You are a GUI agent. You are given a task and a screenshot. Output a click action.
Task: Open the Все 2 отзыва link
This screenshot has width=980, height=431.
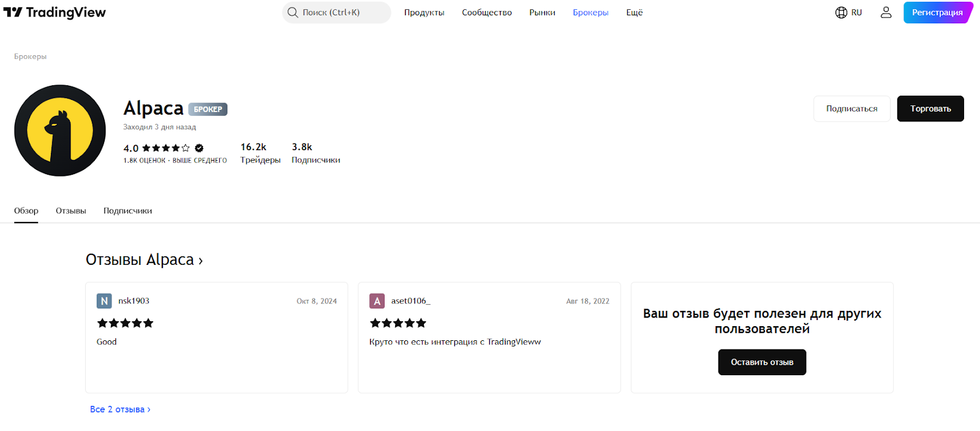tap(120, 410)
